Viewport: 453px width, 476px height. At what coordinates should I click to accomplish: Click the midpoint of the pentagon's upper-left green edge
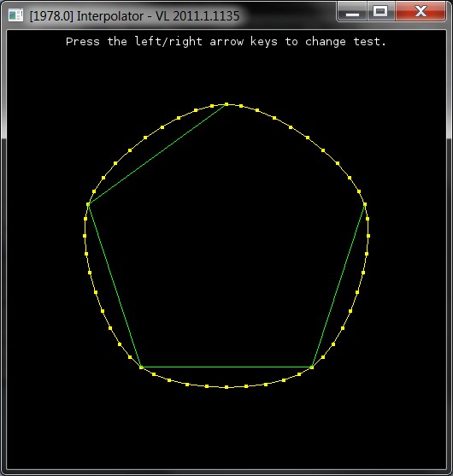pyautogui.click(x=157, y=155)
